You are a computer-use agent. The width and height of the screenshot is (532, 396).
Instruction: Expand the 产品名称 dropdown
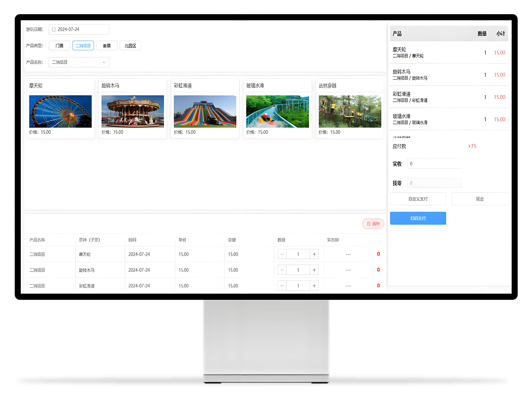click(79, 62)
